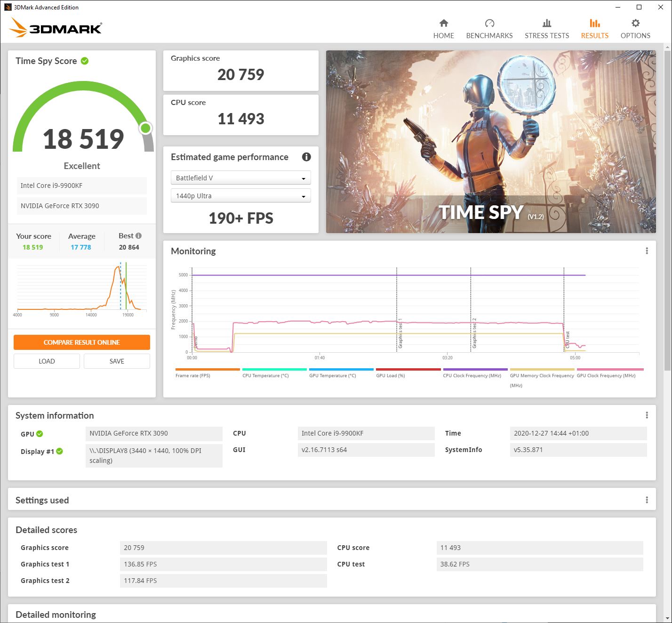672x623 pixels.
Task: Open the Battlefield V game dropdown
Action: [240, 178]
